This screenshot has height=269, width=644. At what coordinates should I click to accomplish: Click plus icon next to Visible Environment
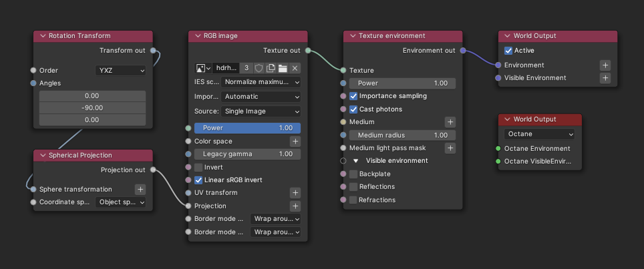pyautogui.click(x=605, y=78)
